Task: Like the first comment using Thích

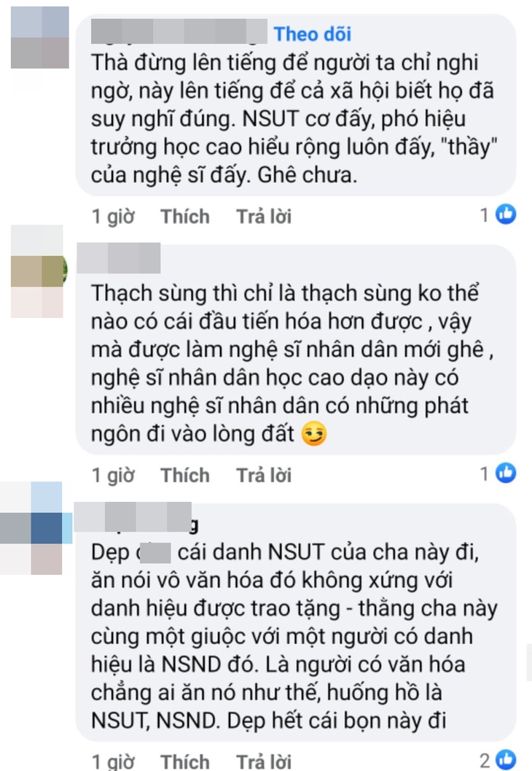Action: tap(185, 217)
